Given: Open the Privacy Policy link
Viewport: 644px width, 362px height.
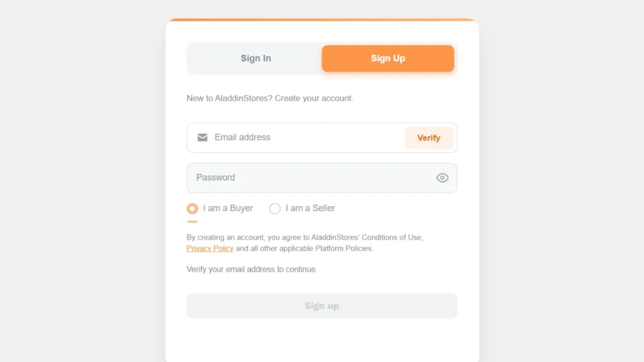Looking at the screenshot, I should [210, 248].
